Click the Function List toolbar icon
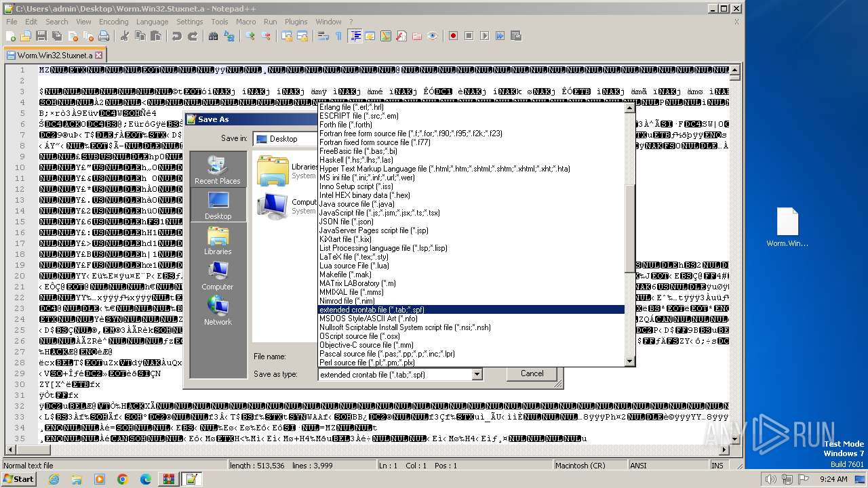The width and height of the screenshot is (868, 488). [x=401, y=36]
